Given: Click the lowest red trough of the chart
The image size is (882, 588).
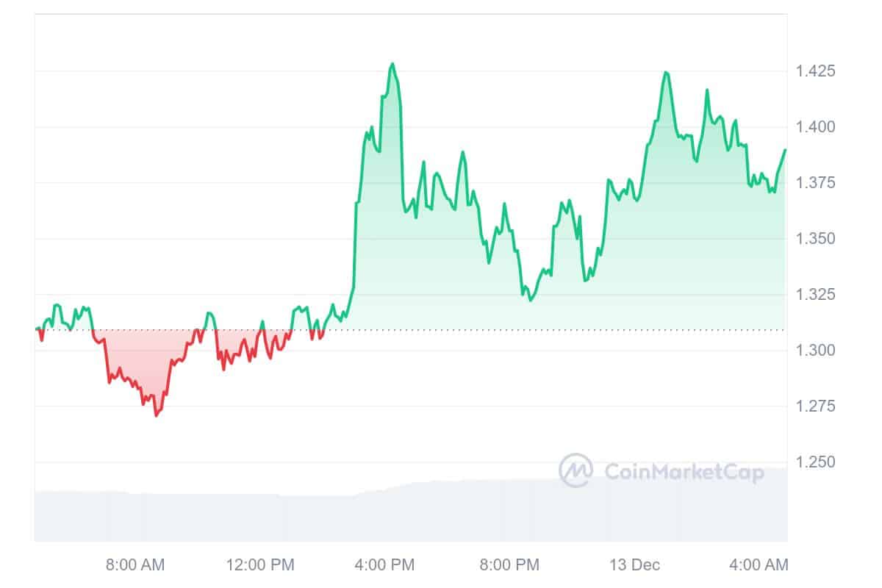Looking at the screenshot, I should [156, 415].
